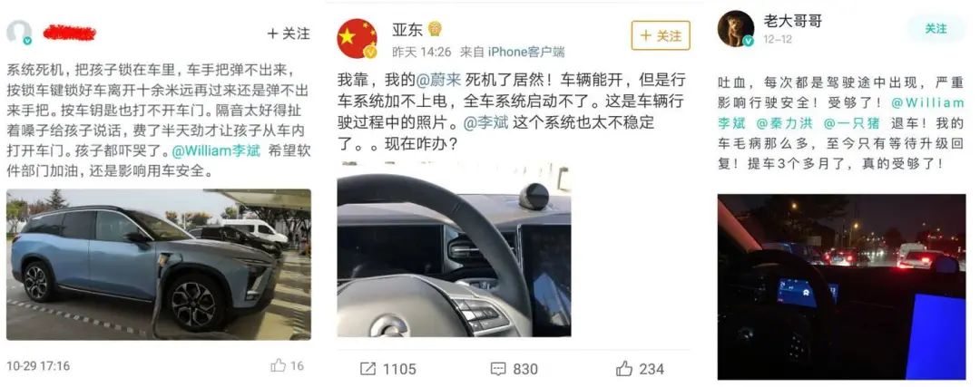Follow first poster with + 关注
980x387 pixels.
(289, 34)
